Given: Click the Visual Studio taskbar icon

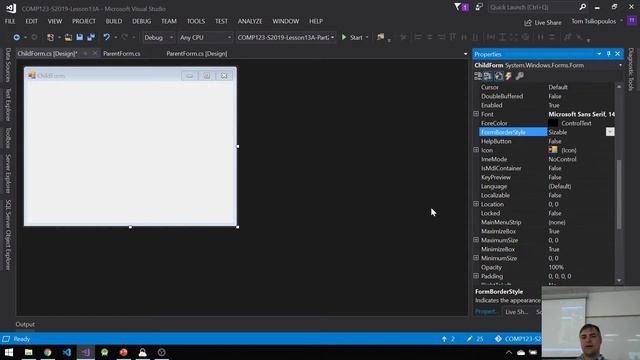Looking at the screenshot, I should 86,352.
